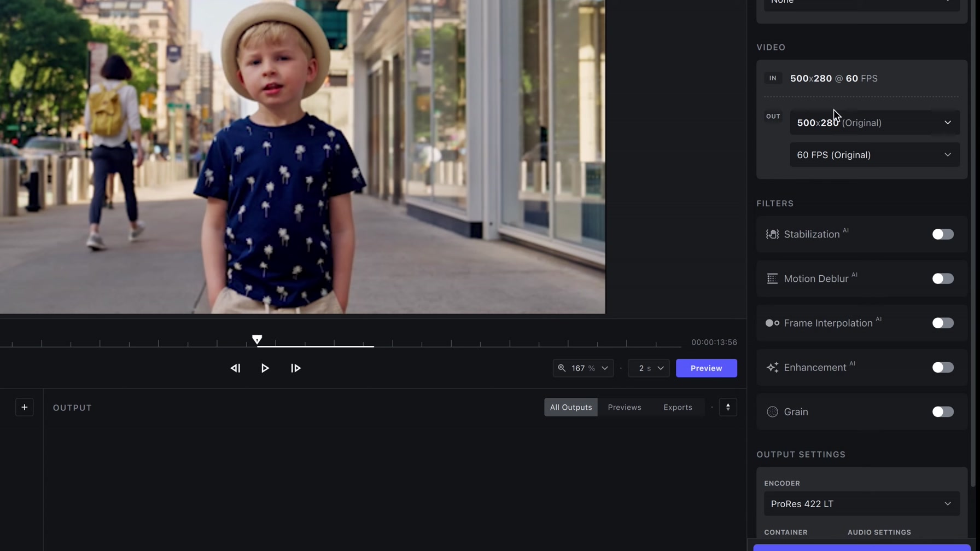
Task: Turn on Frame Interpolation
Action: click(x=943, y=323)
